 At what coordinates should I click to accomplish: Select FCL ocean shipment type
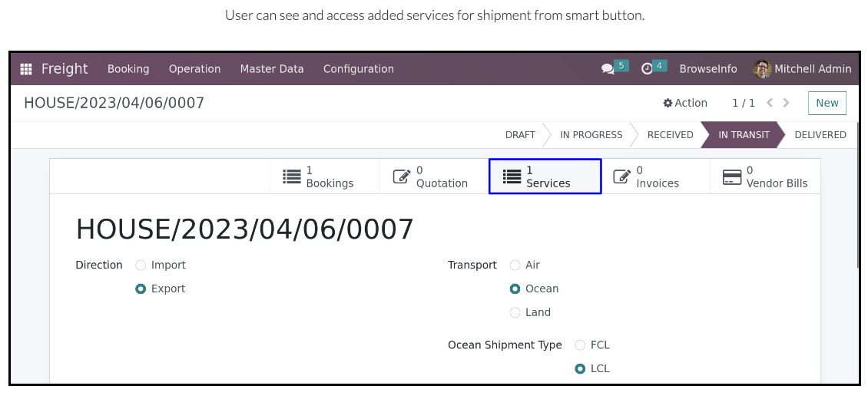click(x=580, y=345)
